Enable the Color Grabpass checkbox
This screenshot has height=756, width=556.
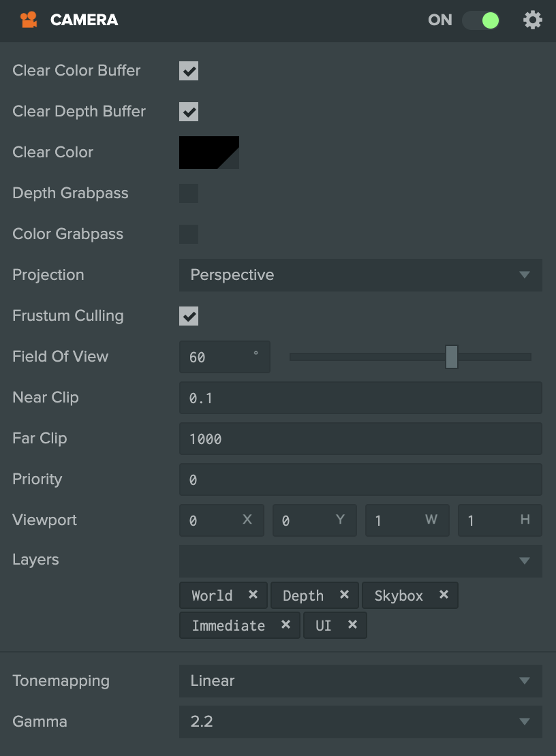[189, 234]
